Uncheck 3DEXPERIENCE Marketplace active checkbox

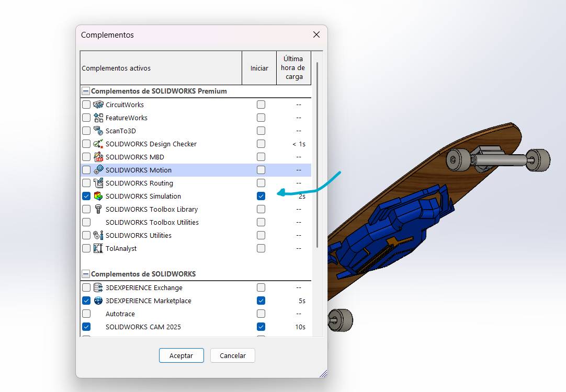coord(86,301)
